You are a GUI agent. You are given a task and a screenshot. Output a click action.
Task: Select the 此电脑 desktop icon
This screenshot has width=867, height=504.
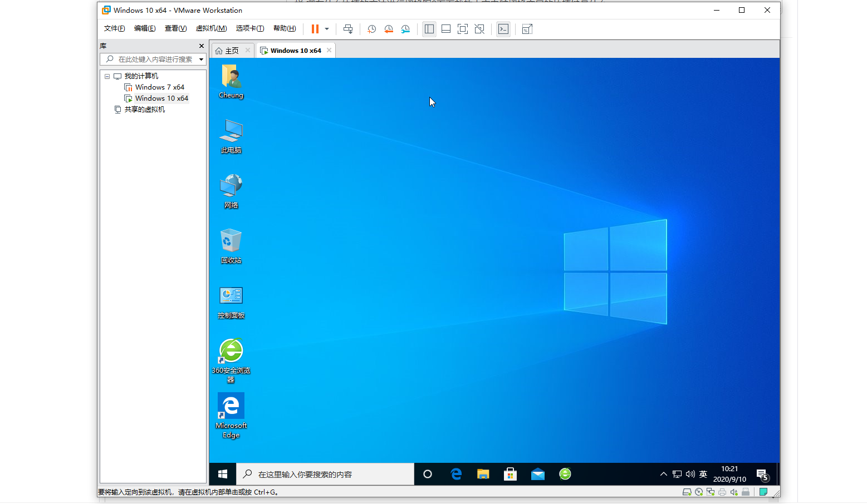pyautogui.click(x=231, y=136)
